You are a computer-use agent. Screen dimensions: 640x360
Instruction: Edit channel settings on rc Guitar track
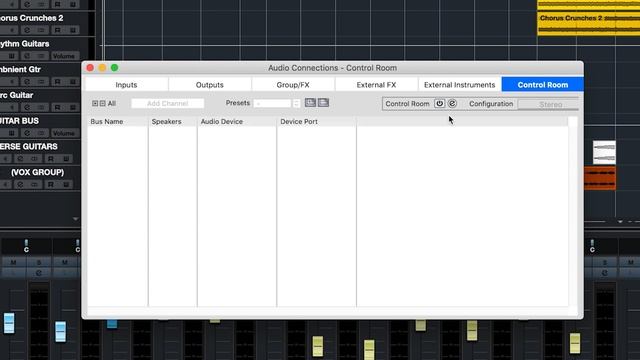pos(27,107)
